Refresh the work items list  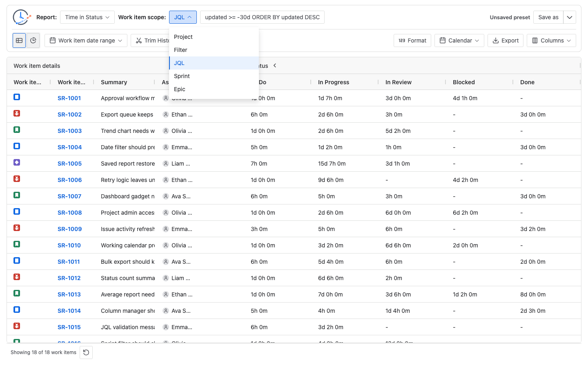point(86,352)
